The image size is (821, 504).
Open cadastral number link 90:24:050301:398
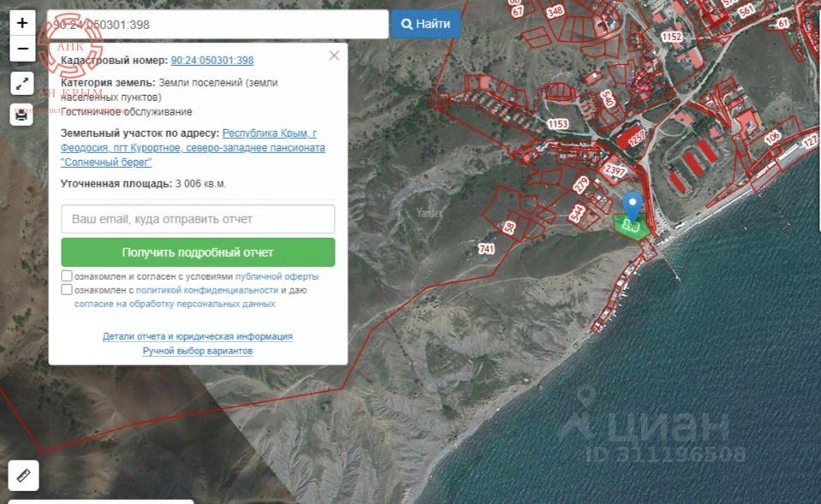(212, 60)
